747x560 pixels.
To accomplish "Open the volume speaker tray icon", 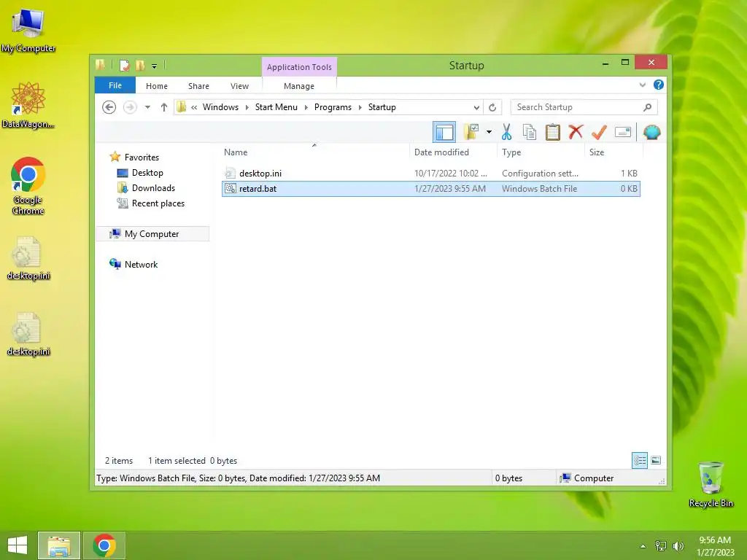I will pyautogui.click(x=678, y=545).
